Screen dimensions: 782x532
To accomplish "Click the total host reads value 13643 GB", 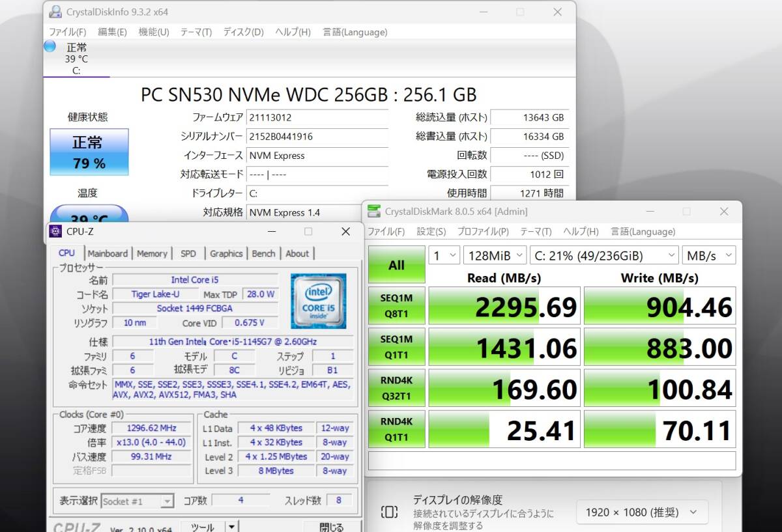I will [529, 118].
